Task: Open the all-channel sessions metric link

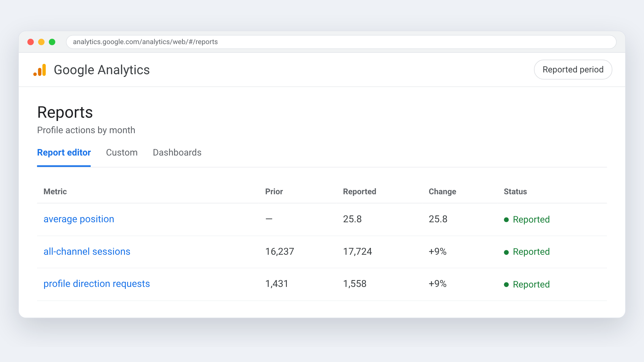Action: [87, 252]
